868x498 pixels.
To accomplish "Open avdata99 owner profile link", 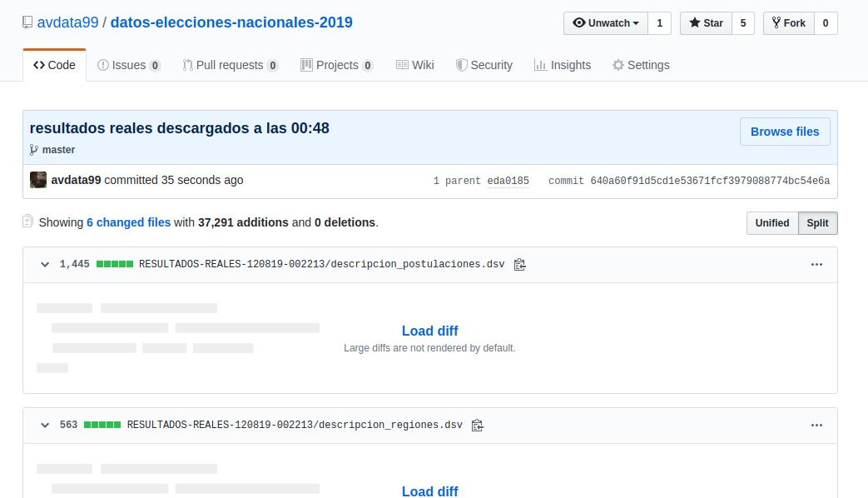I will tap(67, 22).
